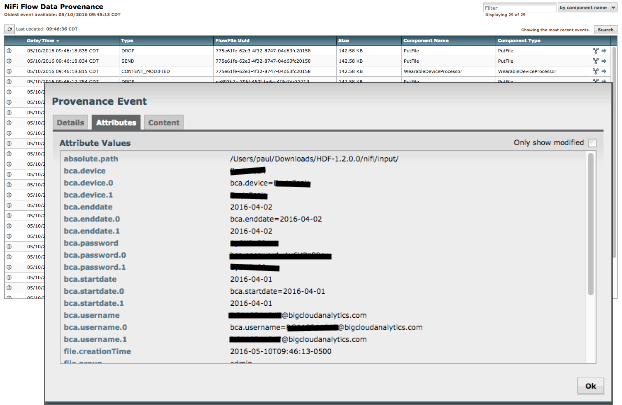The width and height of the screenshot is (622, 405).
Task: Go to component arrow for SEND row
Action: click(604, 61)
